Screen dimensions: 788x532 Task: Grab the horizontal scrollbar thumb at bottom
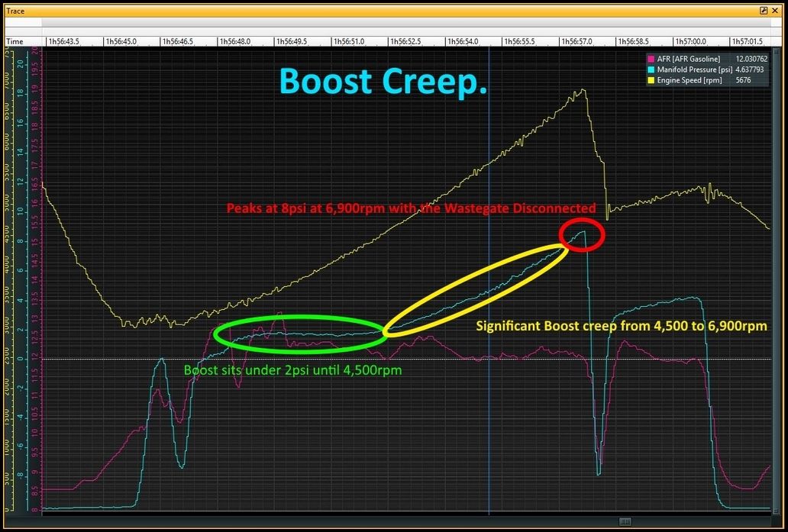625,521
